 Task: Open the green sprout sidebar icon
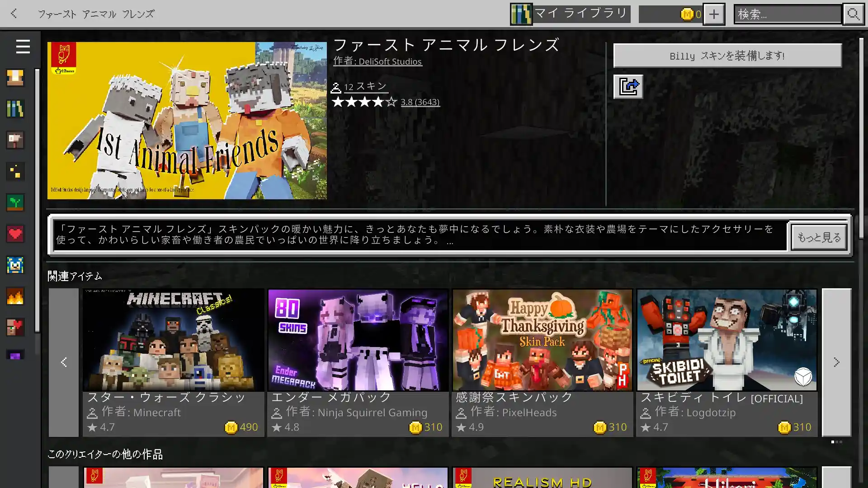pos(15,202)
